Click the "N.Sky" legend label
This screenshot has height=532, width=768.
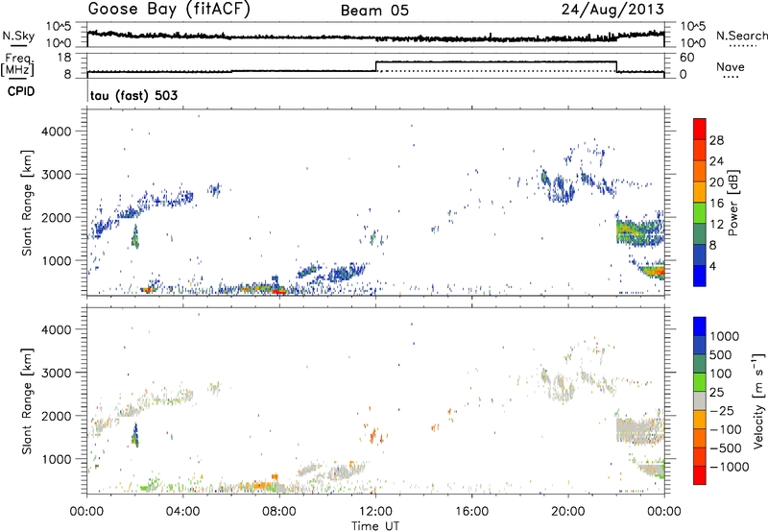(18, 36)
